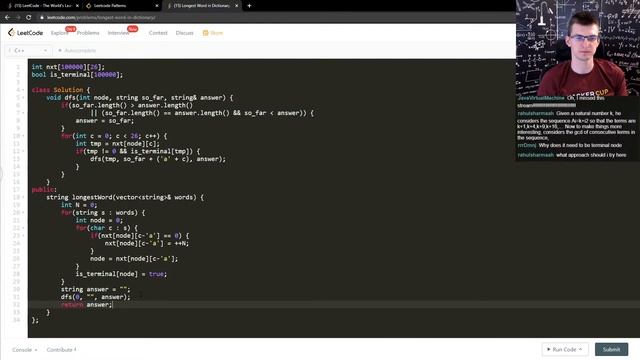Collapse the if tmp fold at line 12
640x360 pixels.
tap(23, 151)
